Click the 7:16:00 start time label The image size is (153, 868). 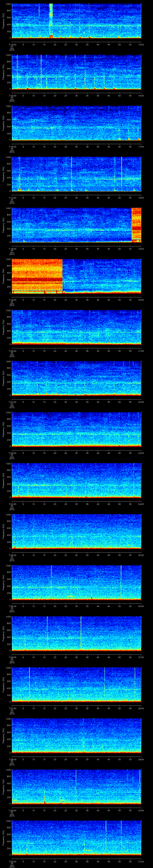coord(12,147)
